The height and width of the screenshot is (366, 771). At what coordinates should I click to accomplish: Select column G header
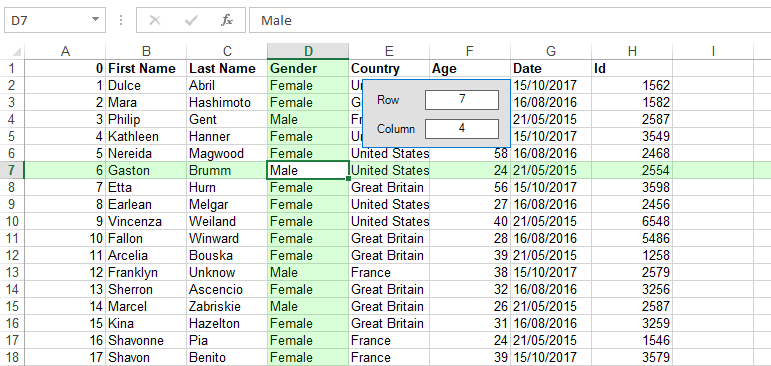tap(551, 51)
